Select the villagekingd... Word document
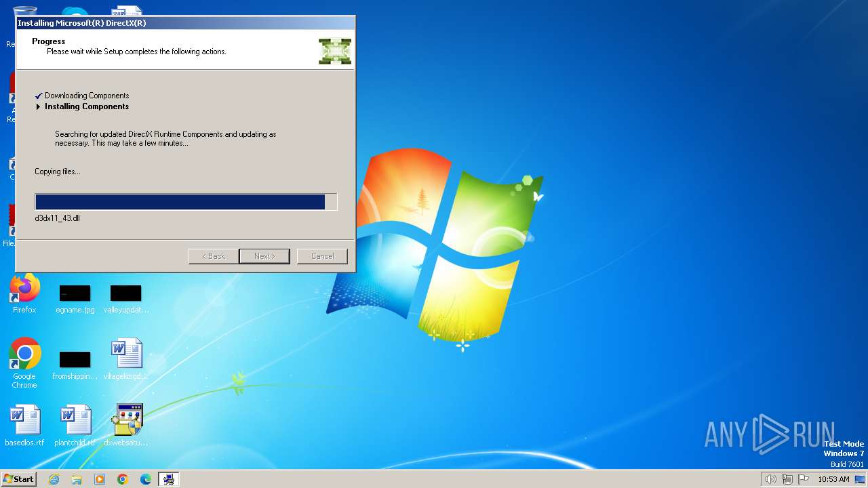This screenshot has height=488, width=868. (x=125, y=359)
